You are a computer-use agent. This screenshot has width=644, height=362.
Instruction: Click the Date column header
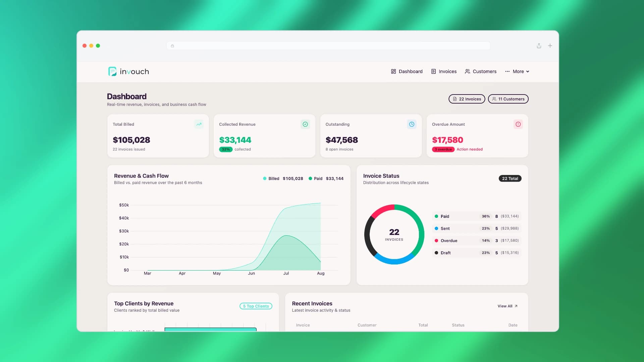[x=513, y=325]
